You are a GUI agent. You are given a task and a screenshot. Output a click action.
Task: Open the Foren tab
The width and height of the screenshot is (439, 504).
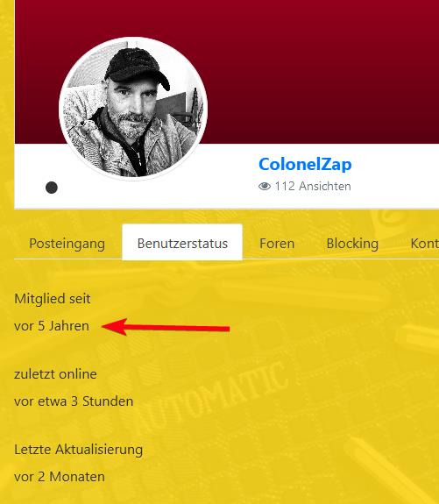(x=277, y=244)
